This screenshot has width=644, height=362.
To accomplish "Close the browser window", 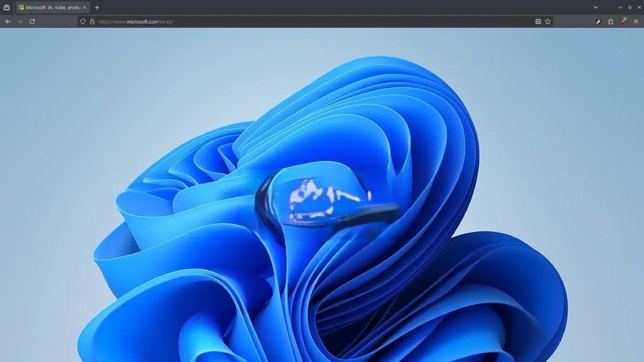I will [638, 8].
